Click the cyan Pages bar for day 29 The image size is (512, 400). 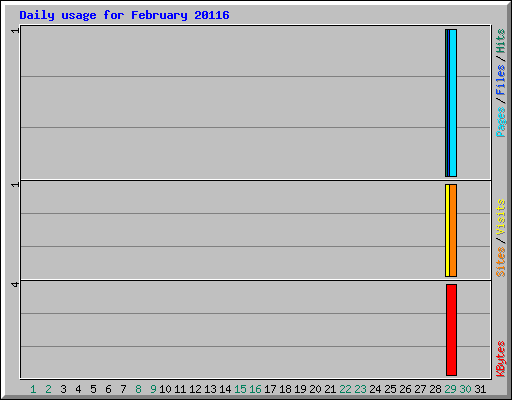click(x=453, y=103)
